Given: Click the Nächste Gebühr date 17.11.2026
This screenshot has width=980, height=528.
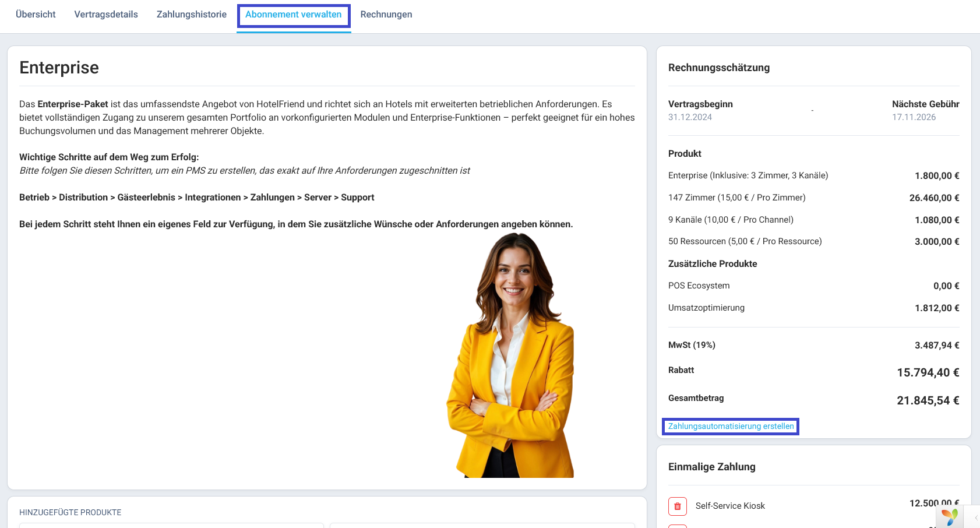Looking at the screenshot, I should (x=914, y=117).
